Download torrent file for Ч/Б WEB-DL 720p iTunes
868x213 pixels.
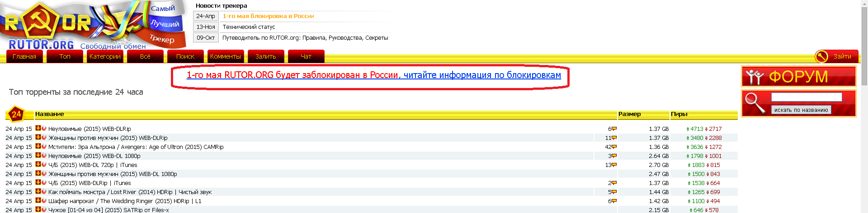pyautogui.click(x=38, y=164)
